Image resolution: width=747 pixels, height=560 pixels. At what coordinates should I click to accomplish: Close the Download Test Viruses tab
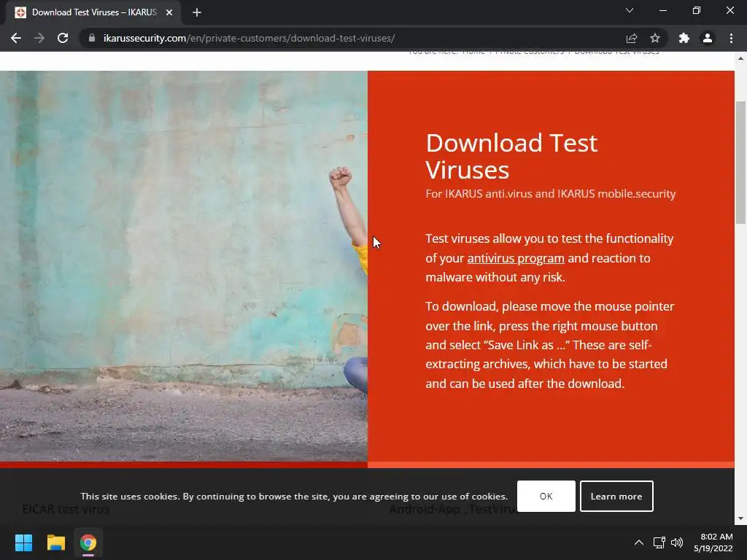[169, 12]
